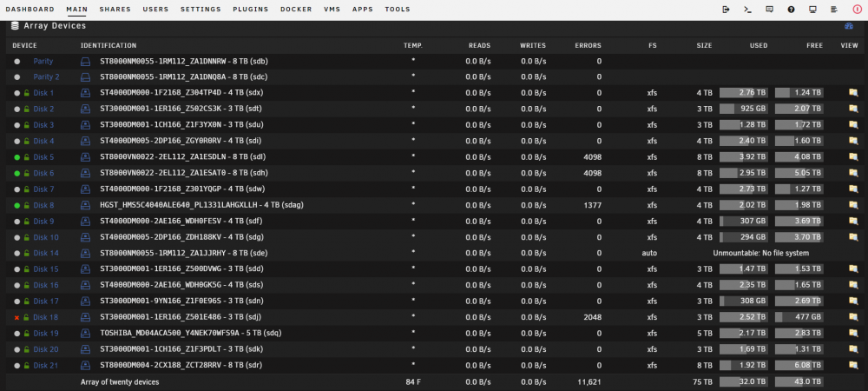Open the Disk 14 link
The width and height of the screenshot is (868, 391).
pos(46,254)
